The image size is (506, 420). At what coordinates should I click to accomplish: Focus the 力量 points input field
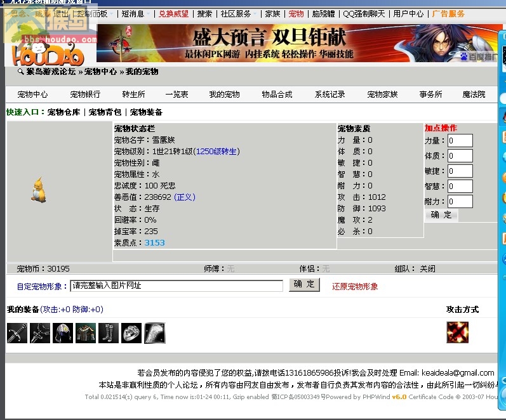460,141
